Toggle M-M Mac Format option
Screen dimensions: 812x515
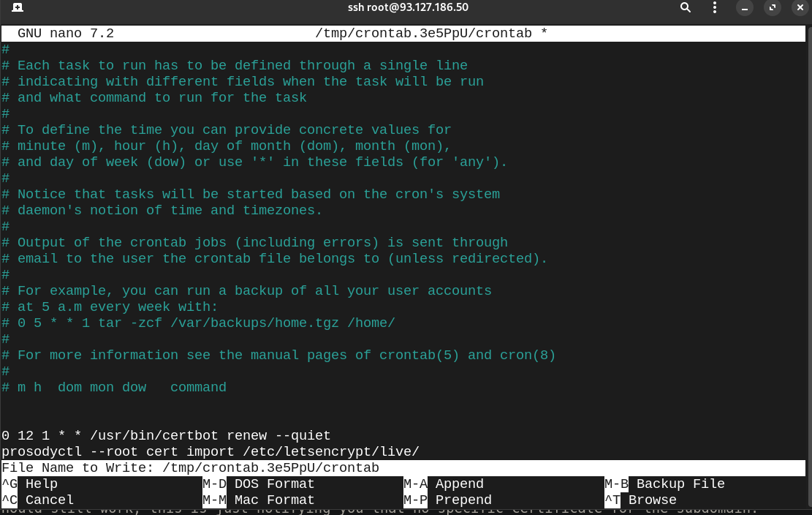(259, 500)
